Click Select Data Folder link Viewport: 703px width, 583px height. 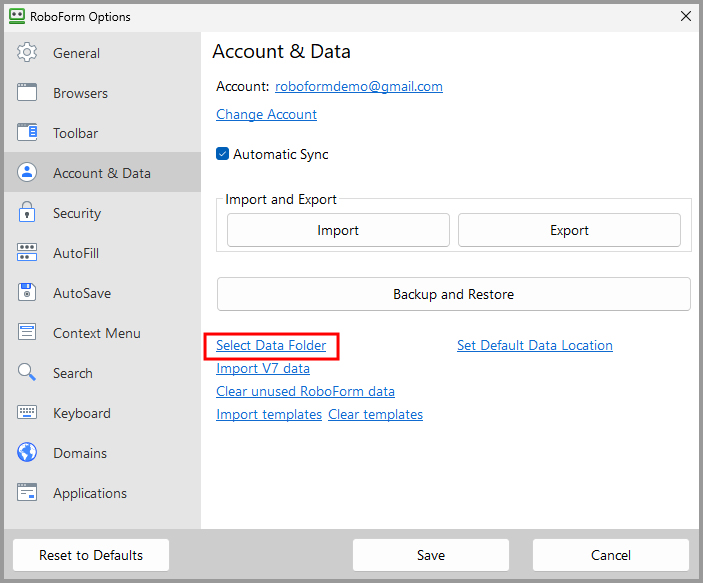click(x=271, y=345)
